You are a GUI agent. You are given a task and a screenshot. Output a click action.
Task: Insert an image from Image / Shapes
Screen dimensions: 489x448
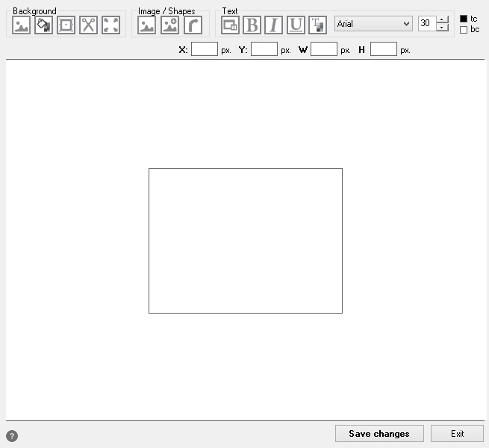[x=147, y=25]
